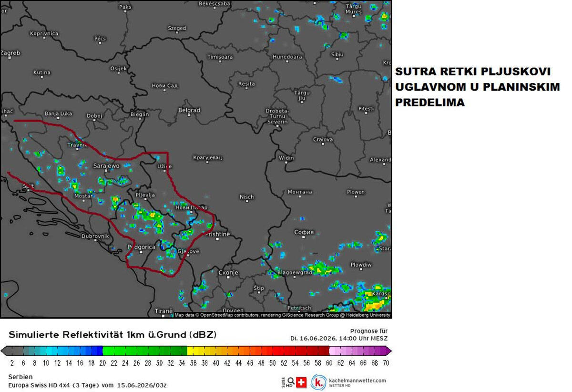Click the Prishtinë city label
This screenshot has height=392, width=572.
pos(217,234)
